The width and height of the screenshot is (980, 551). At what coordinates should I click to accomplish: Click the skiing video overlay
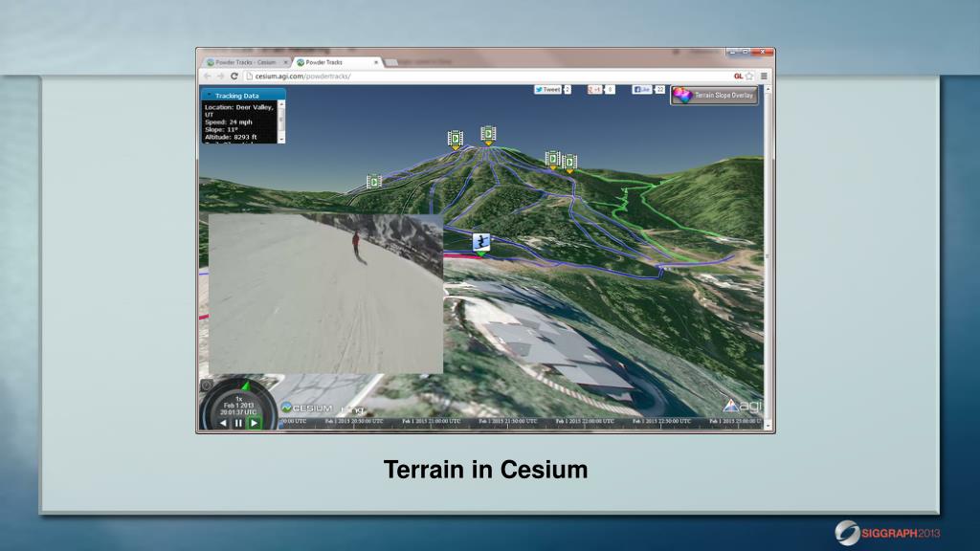point(325,294)
